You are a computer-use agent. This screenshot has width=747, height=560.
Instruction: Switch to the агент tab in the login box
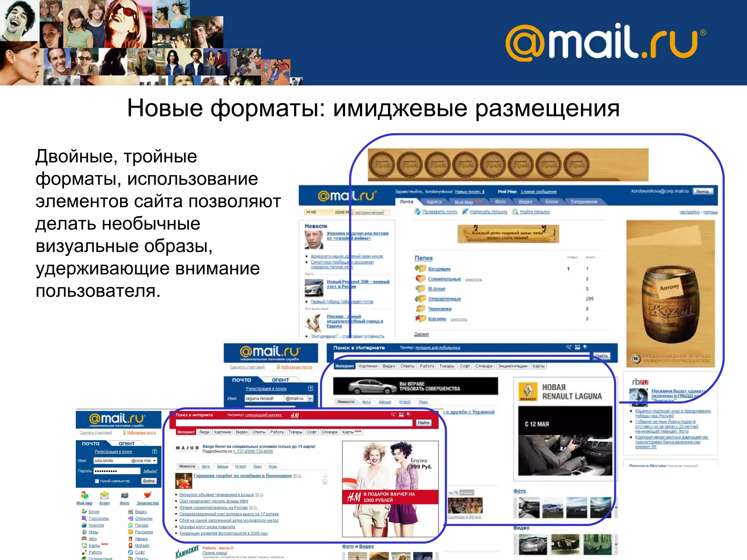pyautogui.click(x=127, y=443)
